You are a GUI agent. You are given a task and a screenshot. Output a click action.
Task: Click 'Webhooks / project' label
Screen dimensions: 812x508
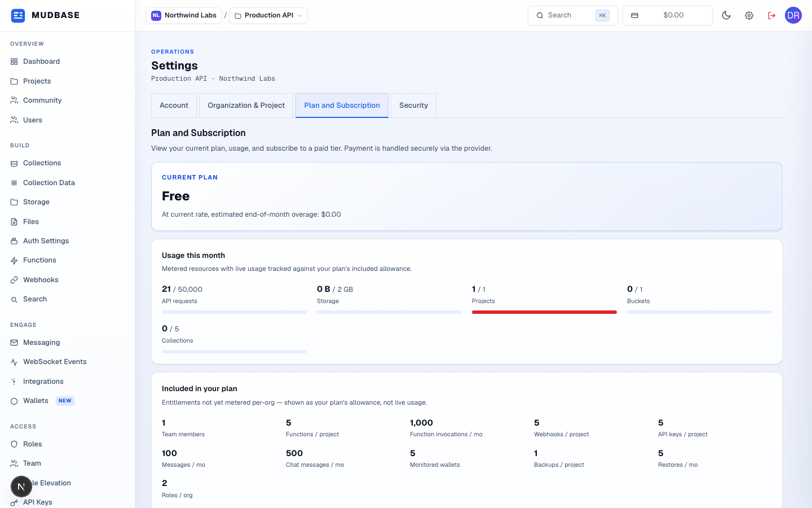click(561, 435)
